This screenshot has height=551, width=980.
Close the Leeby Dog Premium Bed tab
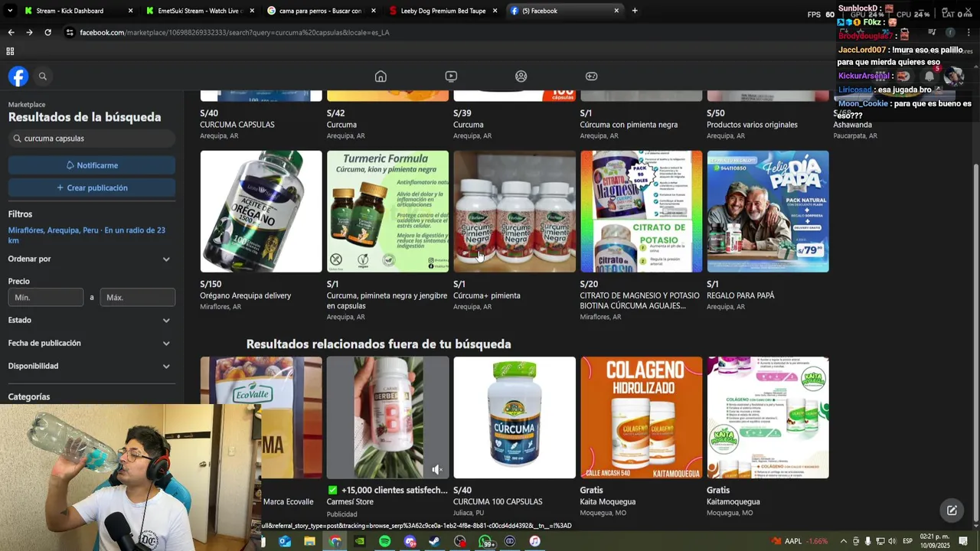[x=495, y=11]
